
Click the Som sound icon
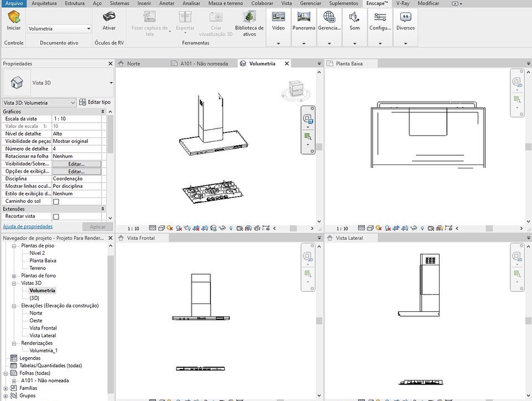tap(354, 17)
